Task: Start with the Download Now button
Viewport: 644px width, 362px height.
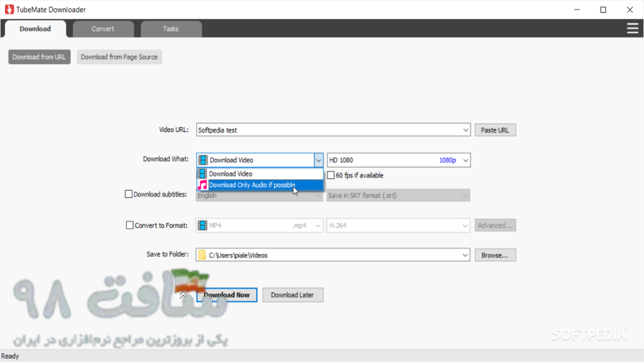Action: (226, 295)
